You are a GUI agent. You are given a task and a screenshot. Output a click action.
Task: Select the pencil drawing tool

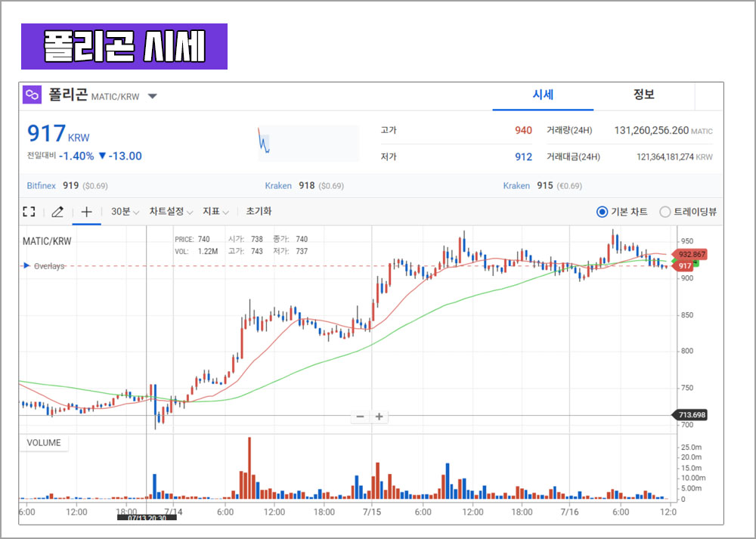click(57, 212)
